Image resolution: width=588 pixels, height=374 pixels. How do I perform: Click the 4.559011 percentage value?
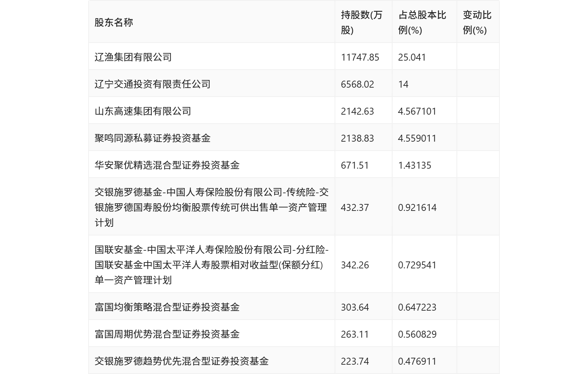click(x=417, y=138)
